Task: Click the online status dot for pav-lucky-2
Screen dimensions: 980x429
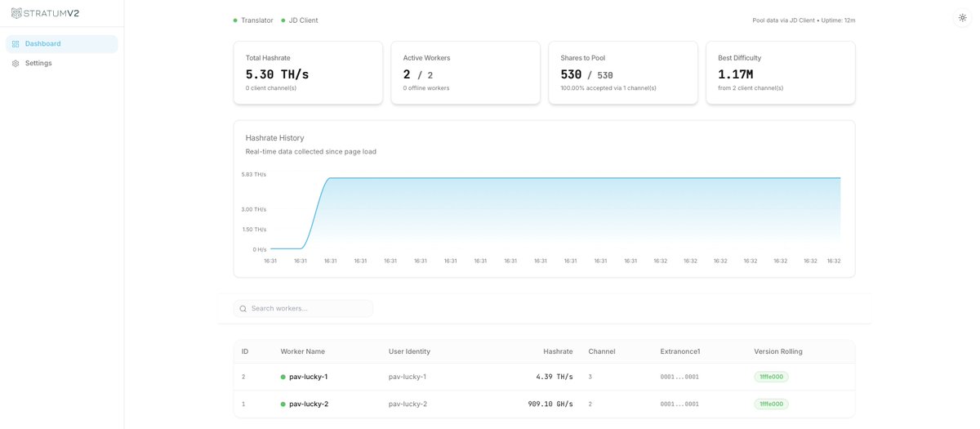Action: (x=283, y=404)
